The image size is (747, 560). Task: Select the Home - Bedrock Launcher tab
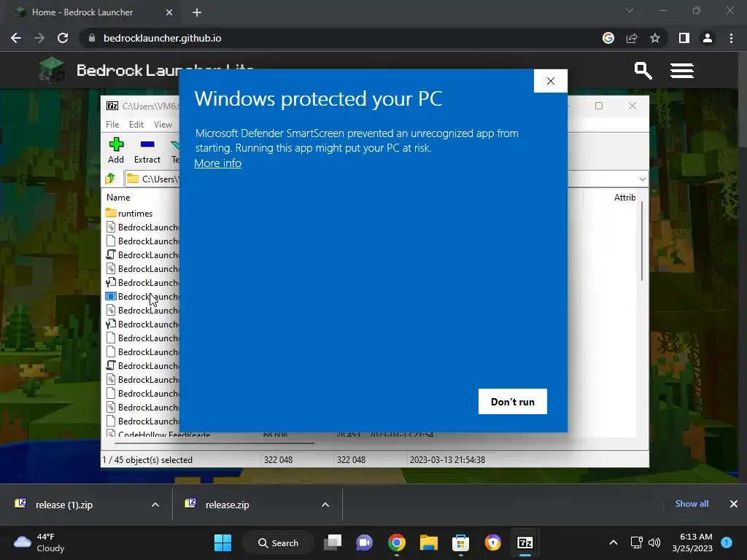pos(82,12)
